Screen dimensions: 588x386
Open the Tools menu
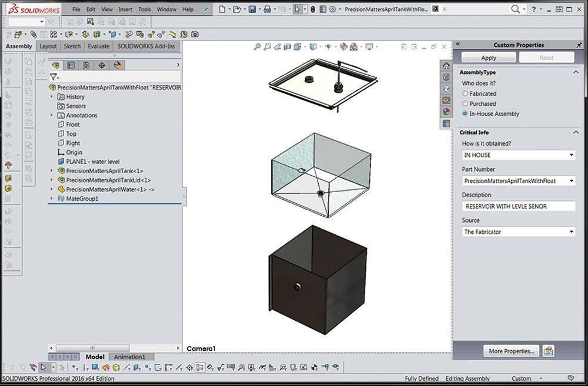click(145, 9)
